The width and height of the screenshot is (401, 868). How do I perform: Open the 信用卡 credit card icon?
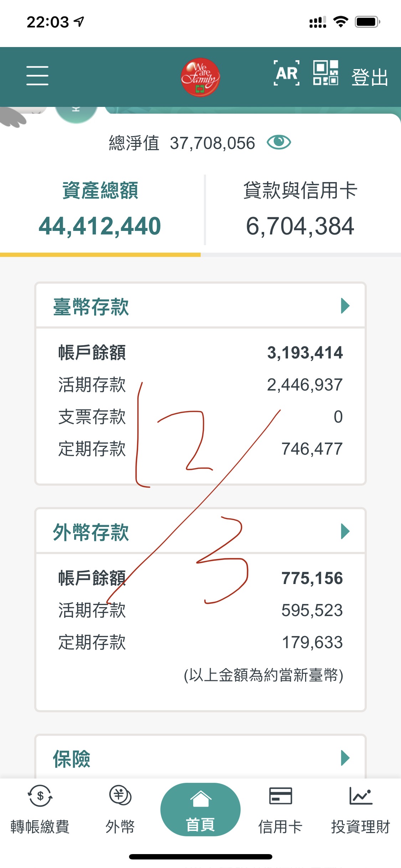click(x=281, y=796)
